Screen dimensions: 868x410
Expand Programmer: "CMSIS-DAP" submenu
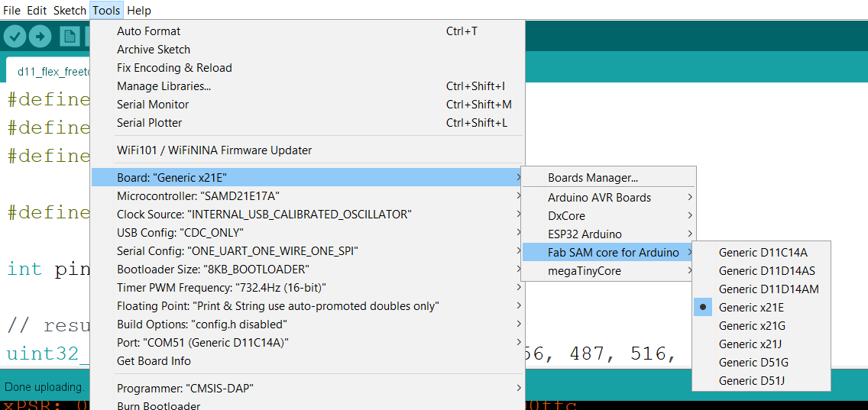[307, 388]
